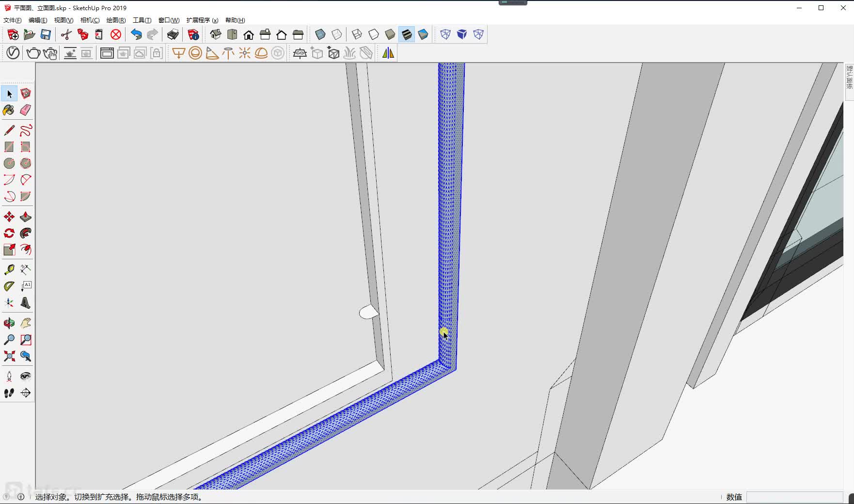This screenshot has width=854, height=504.
Task: Choose the Position Camera tool
Action: 9,377
